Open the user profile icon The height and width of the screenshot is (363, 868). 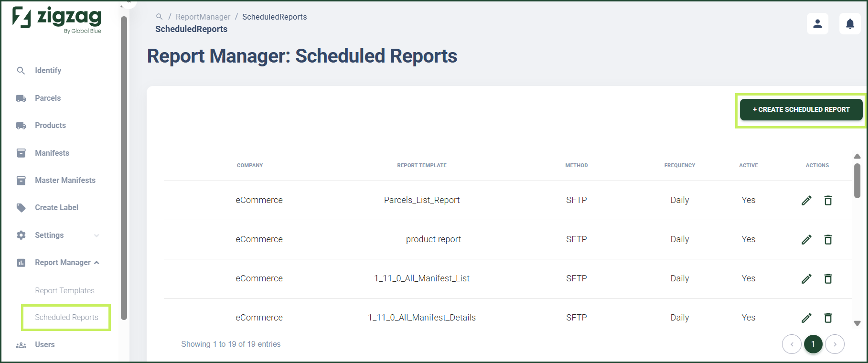coord(817,23)
